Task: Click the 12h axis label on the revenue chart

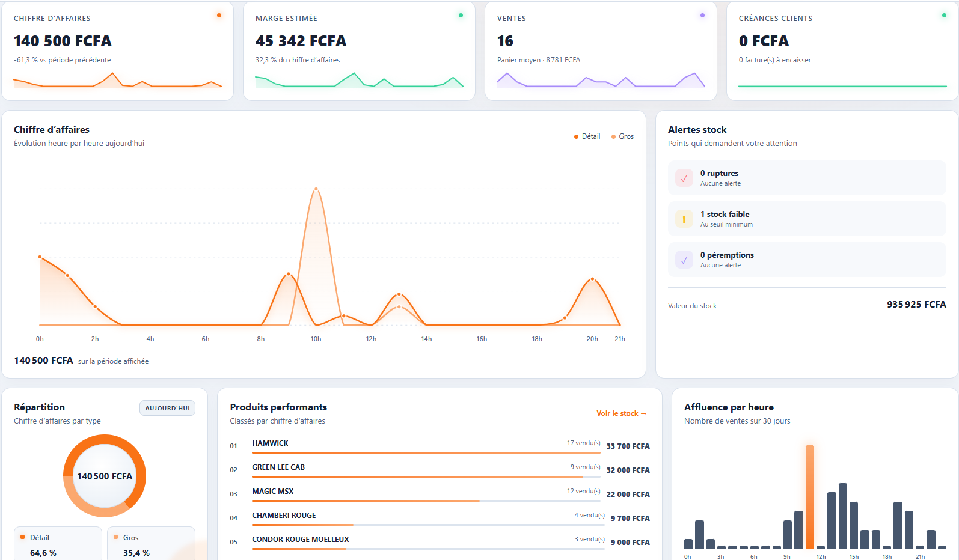Action: 371,339
